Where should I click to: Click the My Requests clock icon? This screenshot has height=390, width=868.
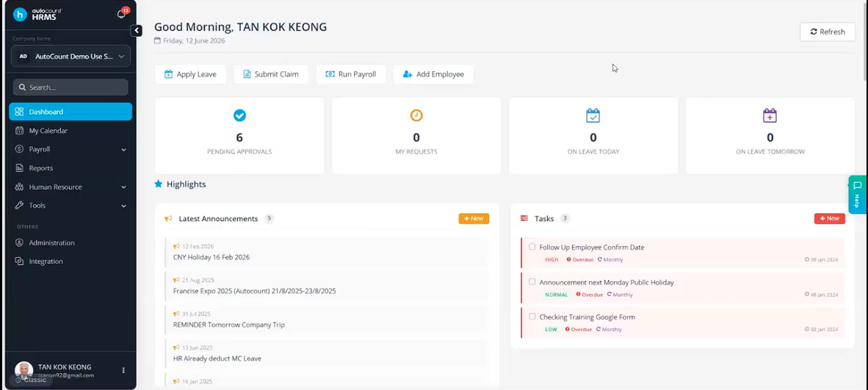click(416, 115)
